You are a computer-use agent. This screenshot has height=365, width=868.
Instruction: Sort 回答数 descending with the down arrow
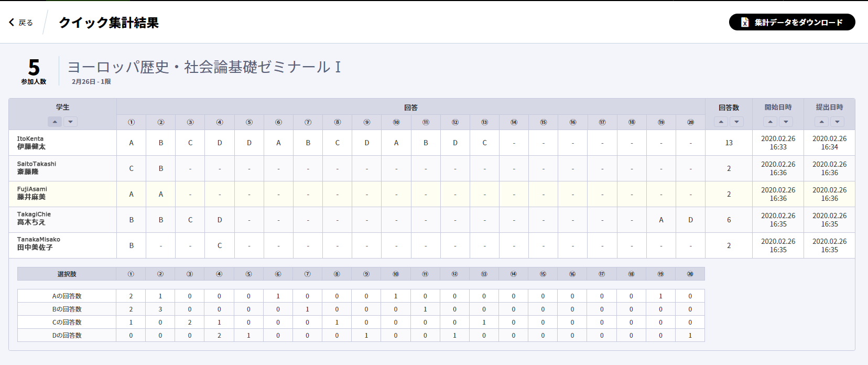coord(736,122)
